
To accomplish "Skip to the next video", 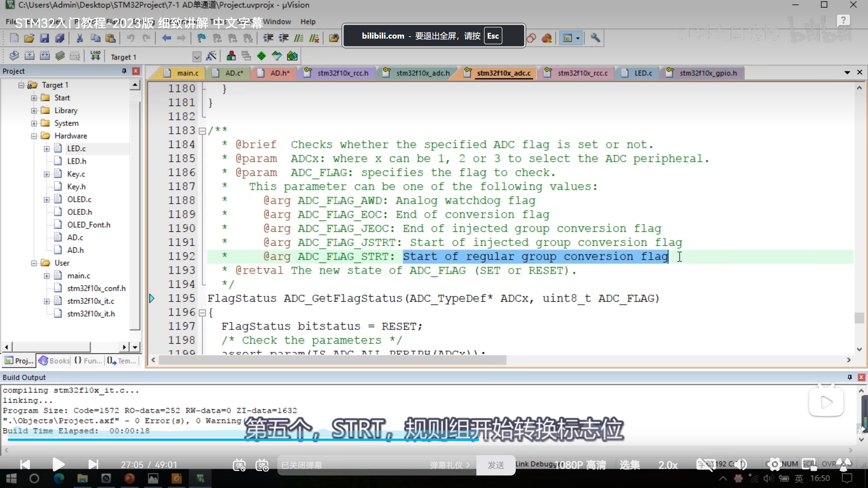I will [x=93, y=464].
